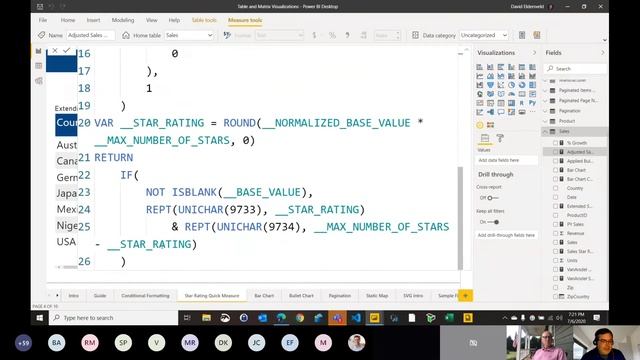
Task: Collapse the Fields pane chevron
Action: coord(602,53)
